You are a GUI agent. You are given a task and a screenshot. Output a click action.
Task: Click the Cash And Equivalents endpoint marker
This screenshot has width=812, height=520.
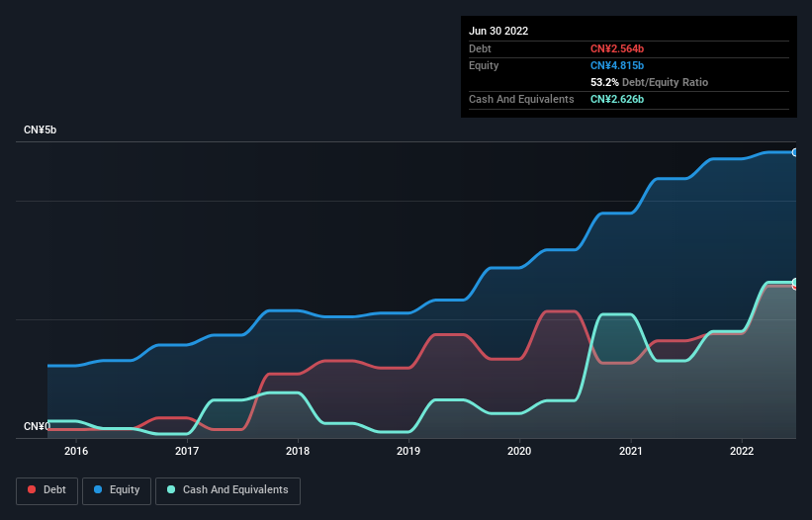pyautogui.click(x=795, y=282)
